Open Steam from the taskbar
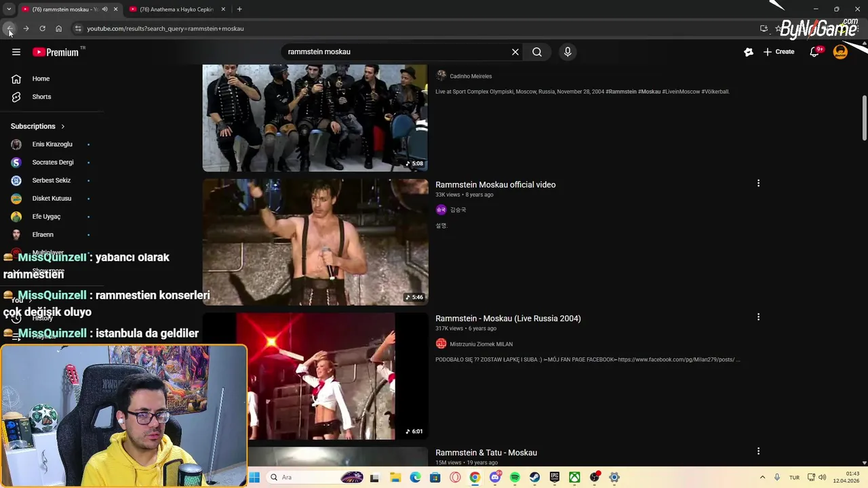 click(535, 477)
